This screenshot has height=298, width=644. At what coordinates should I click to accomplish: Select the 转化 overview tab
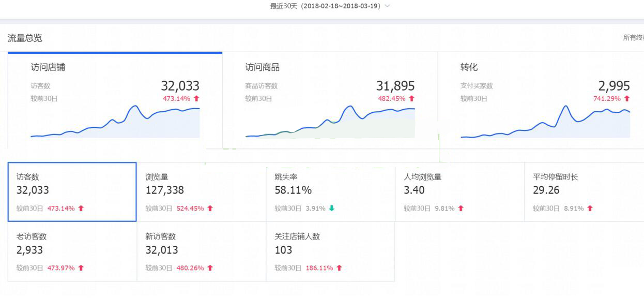(469, 67)
